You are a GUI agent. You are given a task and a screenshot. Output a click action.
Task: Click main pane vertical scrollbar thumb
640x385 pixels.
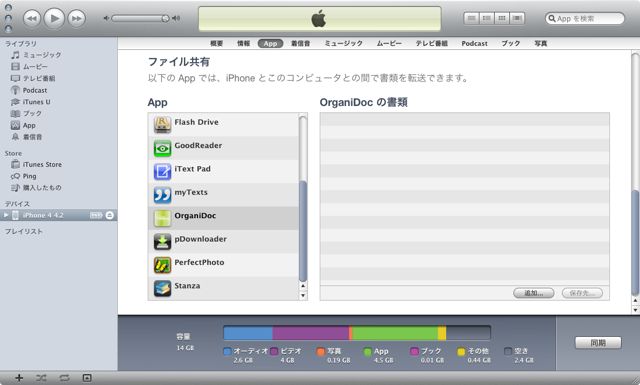click(x=635, y=243)
